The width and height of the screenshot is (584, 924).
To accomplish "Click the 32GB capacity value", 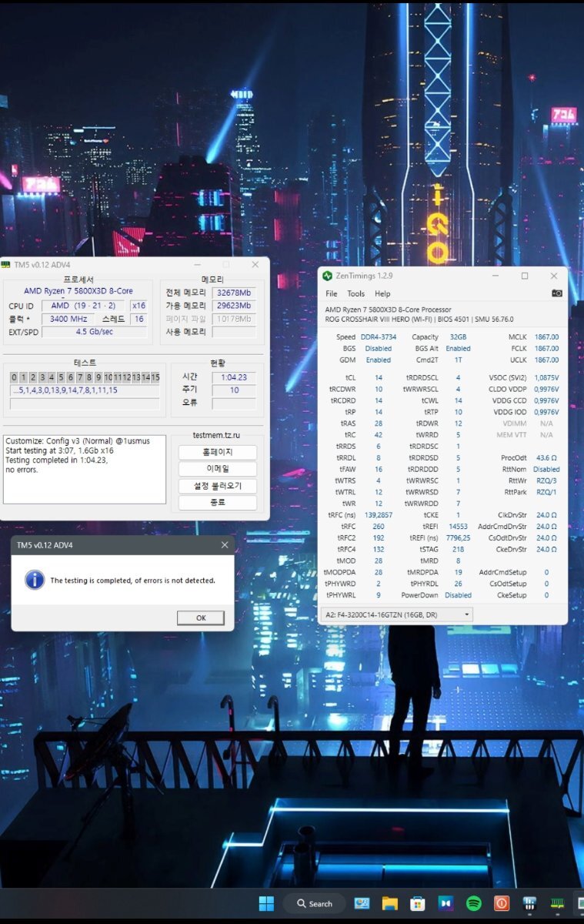I will 458,337.
